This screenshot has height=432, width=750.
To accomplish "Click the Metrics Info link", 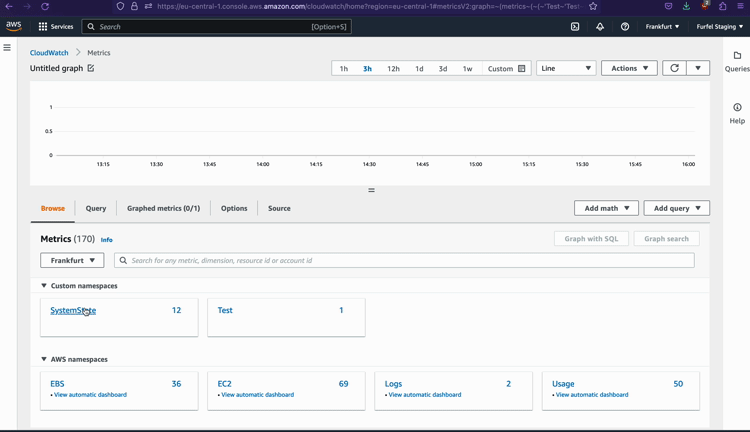I will (107, 240).
